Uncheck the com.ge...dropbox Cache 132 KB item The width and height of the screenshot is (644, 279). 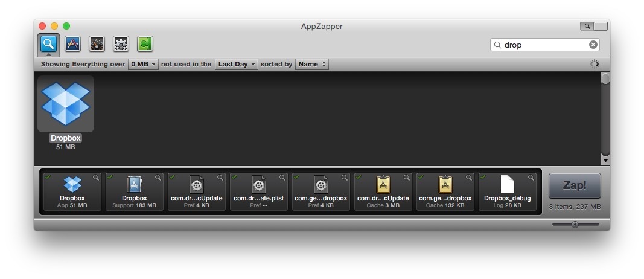click(421, 177)
